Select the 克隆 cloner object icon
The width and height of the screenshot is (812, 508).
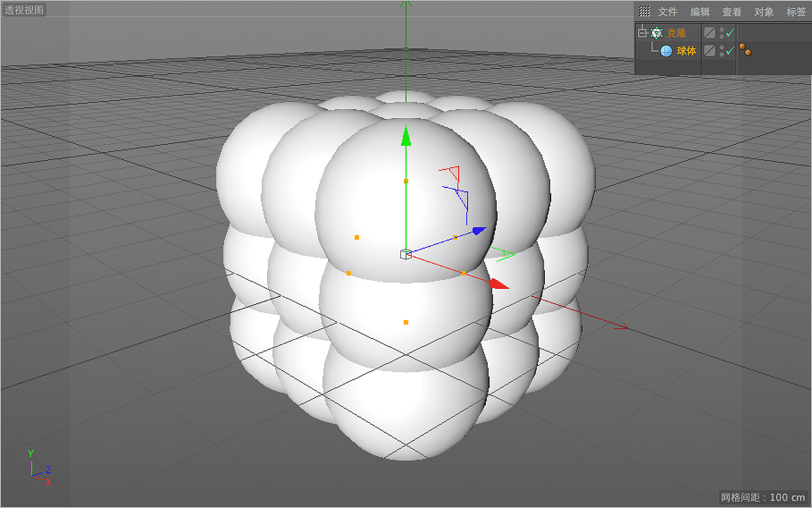click(657, 33)
